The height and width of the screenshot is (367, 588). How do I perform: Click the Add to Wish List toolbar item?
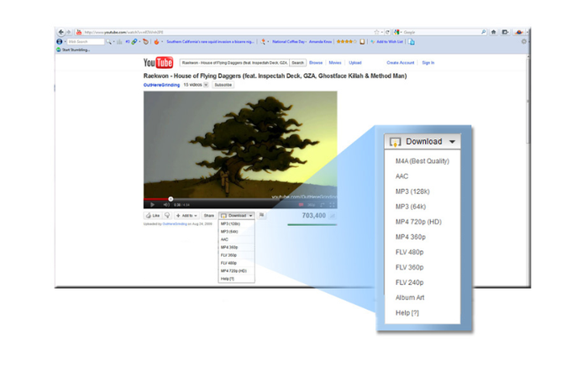(x=386, y=42)
